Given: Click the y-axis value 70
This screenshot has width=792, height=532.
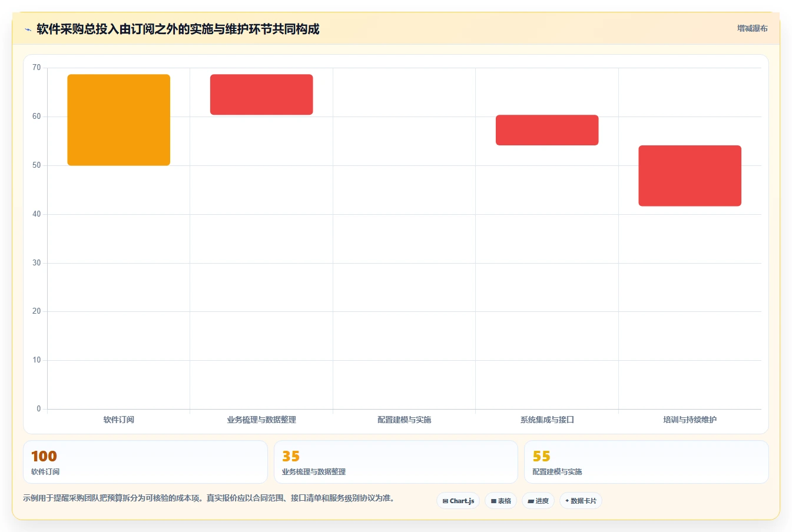Looking at the screenshot, I should (x=37, y=68).
